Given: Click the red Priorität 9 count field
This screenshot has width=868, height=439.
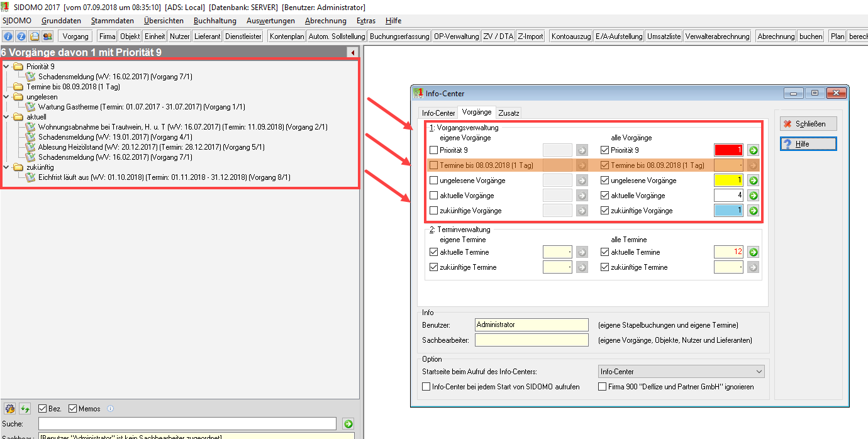Looking at the screenshot, I should click(729, 150).
